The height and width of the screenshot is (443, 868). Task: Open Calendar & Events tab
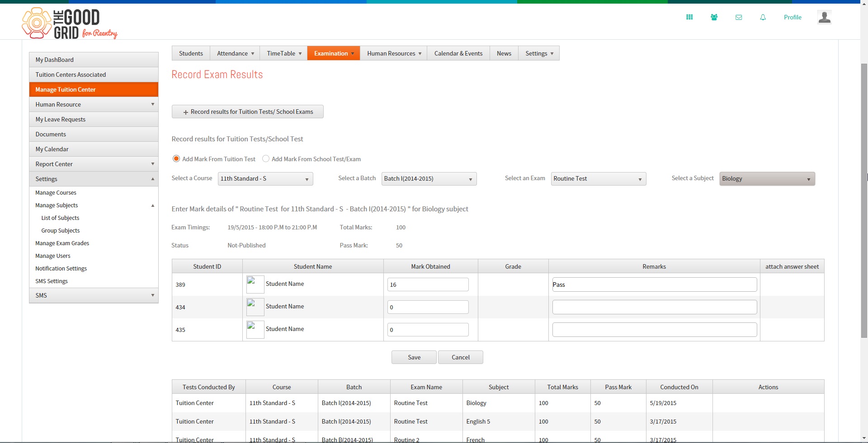[x=458, y=53]
